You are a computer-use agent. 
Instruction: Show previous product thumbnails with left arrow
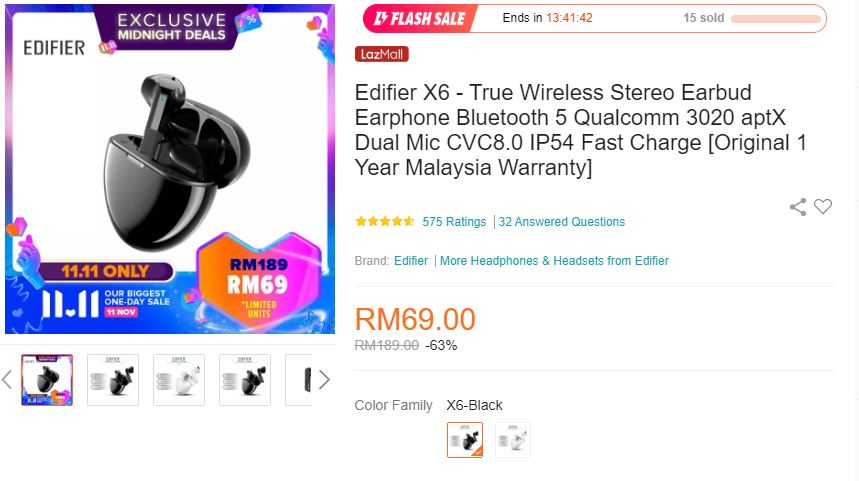click(x=7, y=380)
